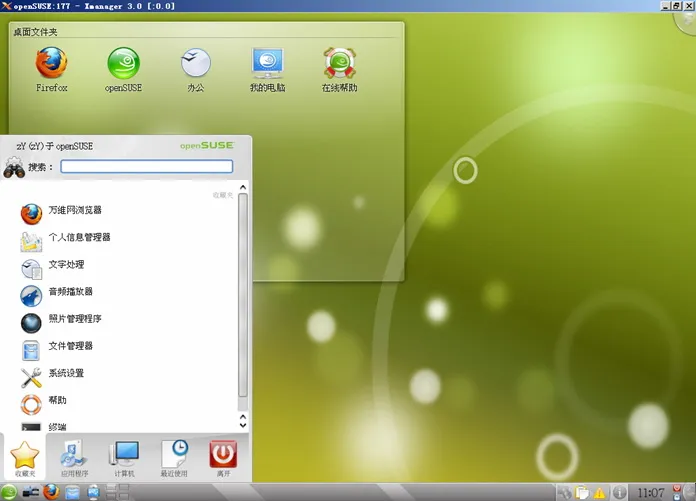Screen dimensions: 696x501
Task: Focus the 搜索 search input field
Action: 146,166
